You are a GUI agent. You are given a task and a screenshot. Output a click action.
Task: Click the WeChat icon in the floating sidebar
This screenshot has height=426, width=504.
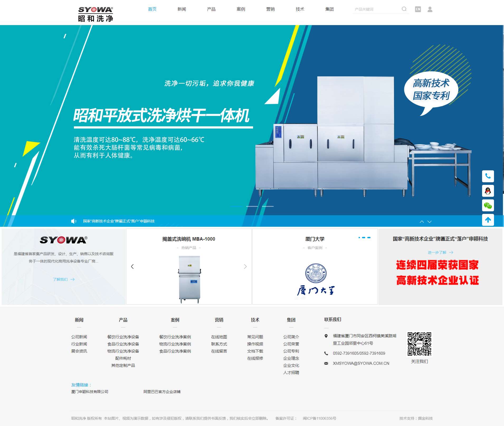pos(488,205)
